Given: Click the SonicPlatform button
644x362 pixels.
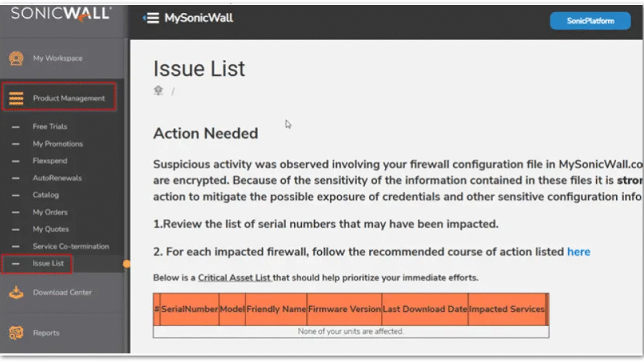Looking at the screenshot, I should pyautogui.click(x=590, y=21).
